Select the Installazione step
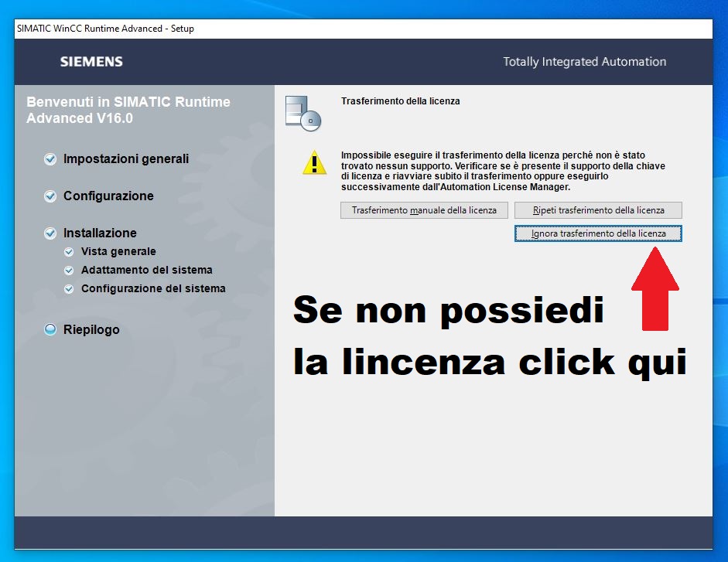 (100, 233)
